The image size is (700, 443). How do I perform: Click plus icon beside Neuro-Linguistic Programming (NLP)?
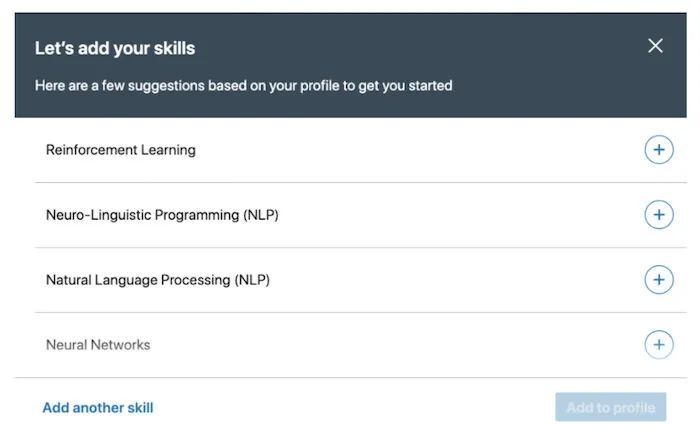coord(658,215)
